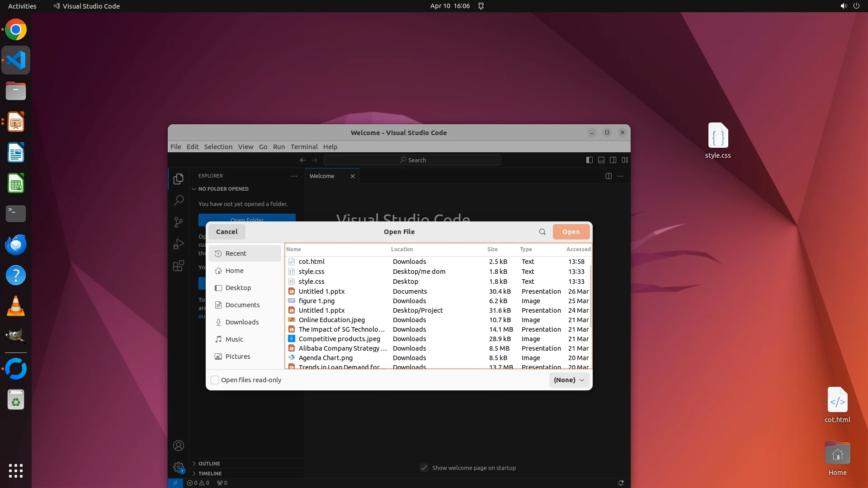Toggle the bottom panel layout icon

pos(601,160)
